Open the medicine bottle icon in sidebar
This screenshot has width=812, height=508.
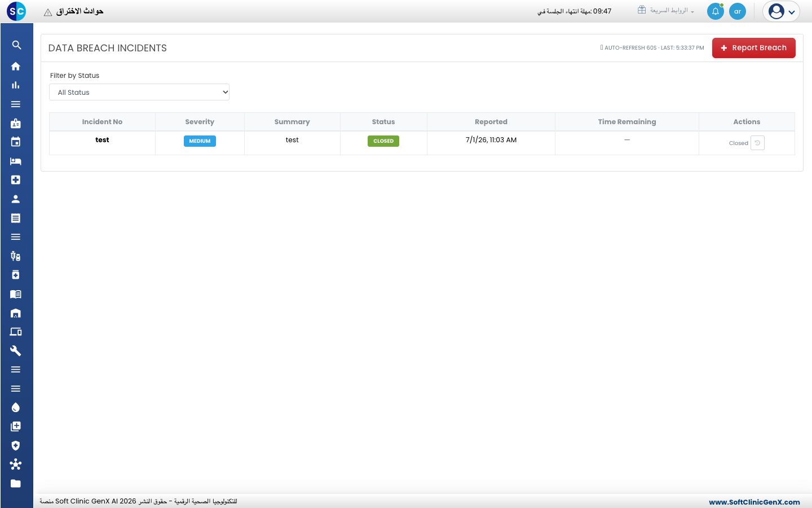pos(16,275)
